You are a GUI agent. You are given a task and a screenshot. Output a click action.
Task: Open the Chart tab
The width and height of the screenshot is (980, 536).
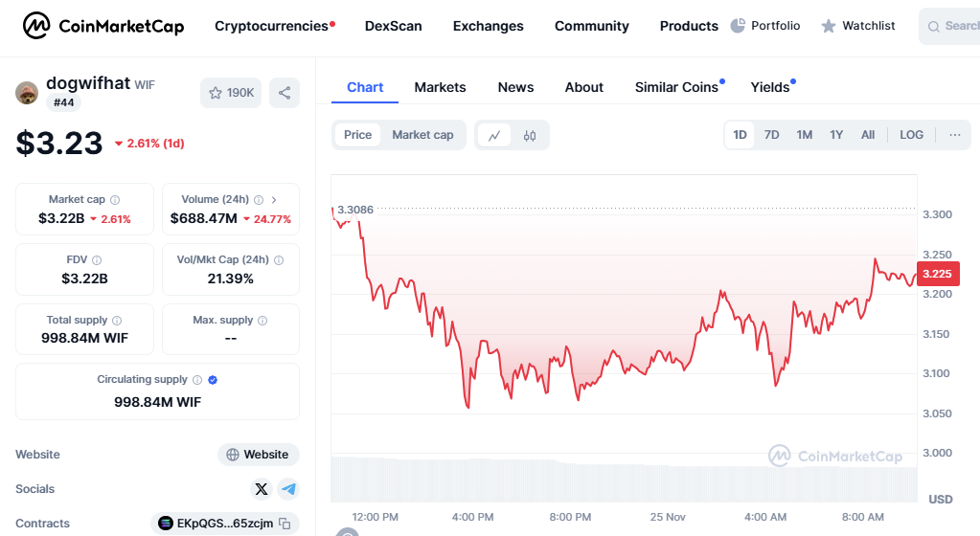[x=365, y=87]
